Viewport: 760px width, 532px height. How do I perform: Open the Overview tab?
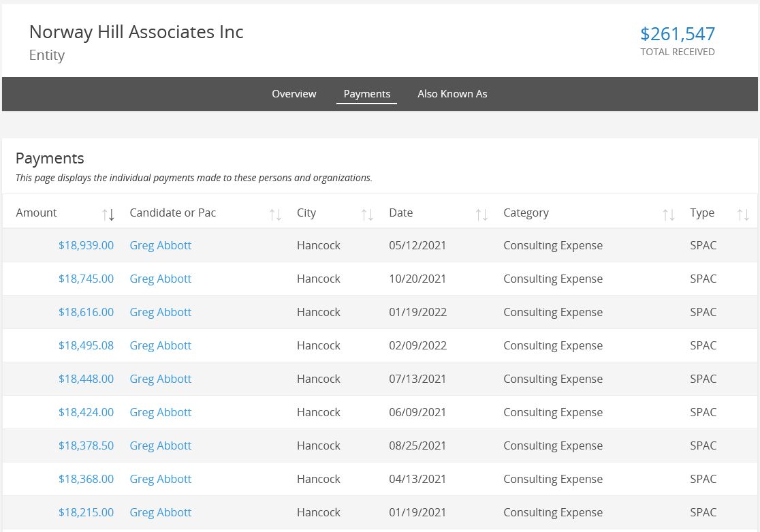tap(294, 93)
